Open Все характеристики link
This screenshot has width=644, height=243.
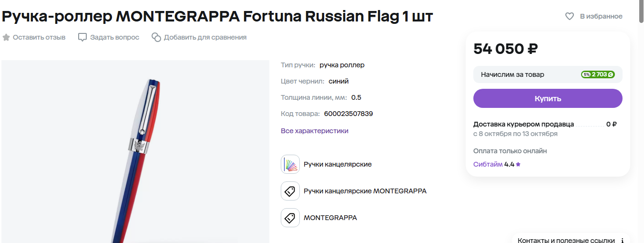[x=315, y=131]
